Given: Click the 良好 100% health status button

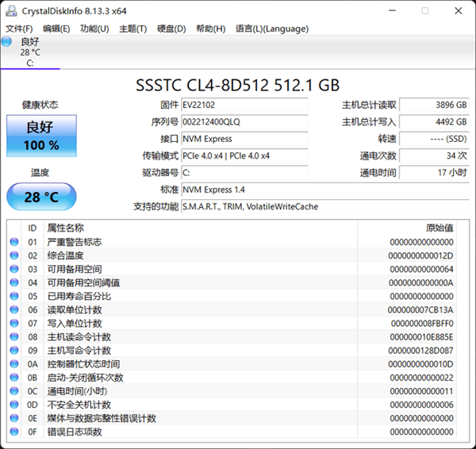Looking at the screenshot, I should point(41,136).
